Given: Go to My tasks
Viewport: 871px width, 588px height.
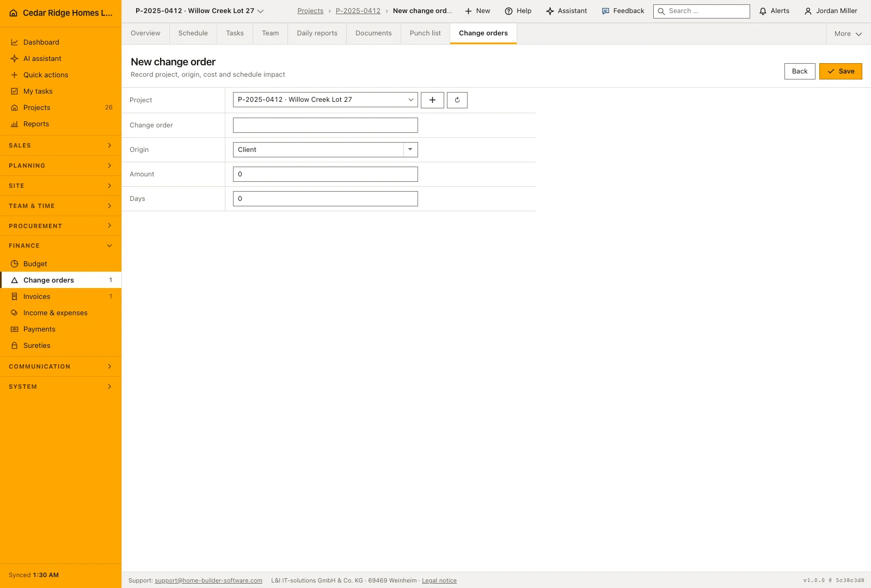Looking at the screenshot, I should tap(60, 91).
